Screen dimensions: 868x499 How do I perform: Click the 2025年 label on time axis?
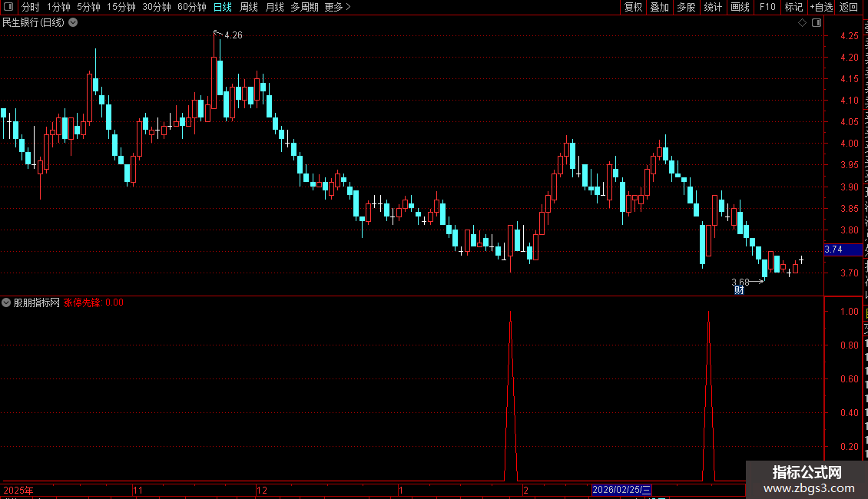(18, 490)
